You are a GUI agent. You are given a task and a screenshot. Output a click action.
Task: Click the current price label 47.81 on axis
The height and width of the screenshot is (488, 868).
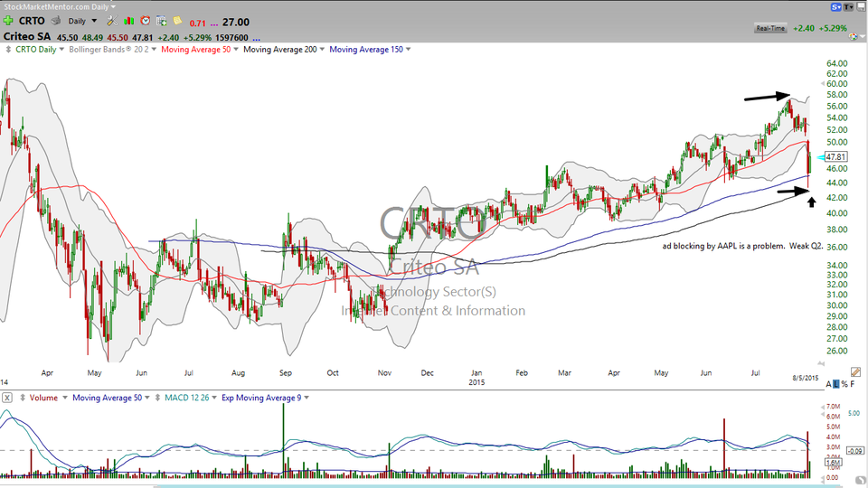835,157
